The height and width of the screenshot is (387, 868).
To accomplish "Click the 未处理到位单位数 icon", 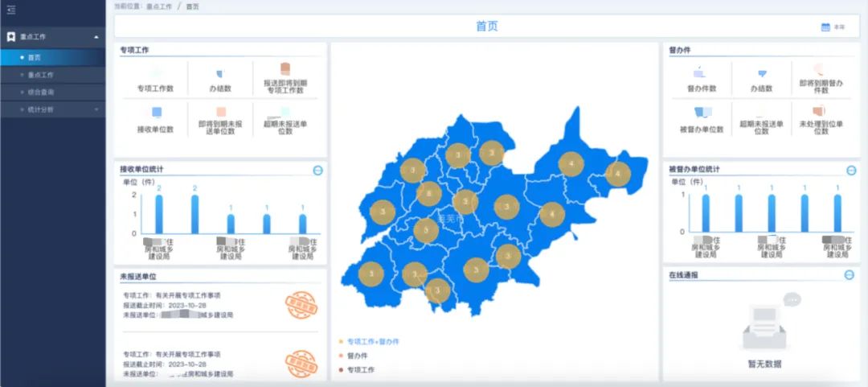I will point(819,112).
